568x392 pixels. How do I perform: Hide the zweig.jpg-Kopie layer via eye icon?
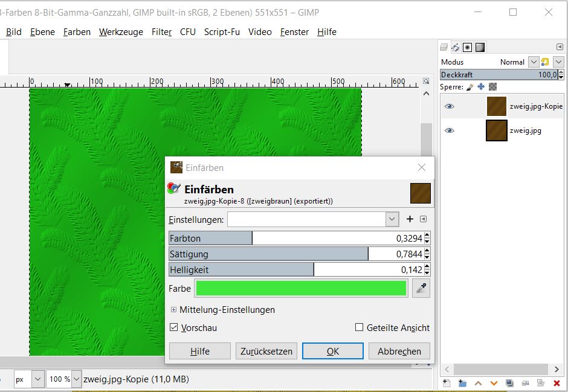[x=449, y=106]
